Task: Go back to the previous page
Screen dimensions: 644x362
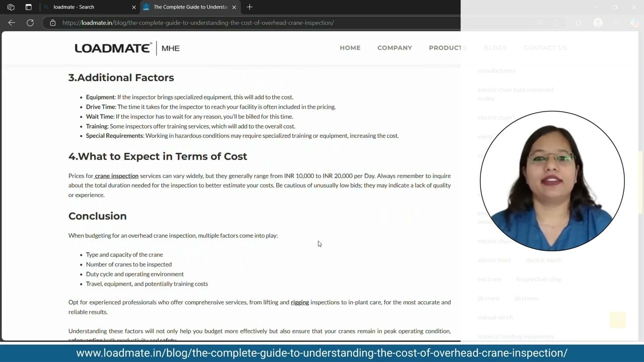Action: pos(12,23)
